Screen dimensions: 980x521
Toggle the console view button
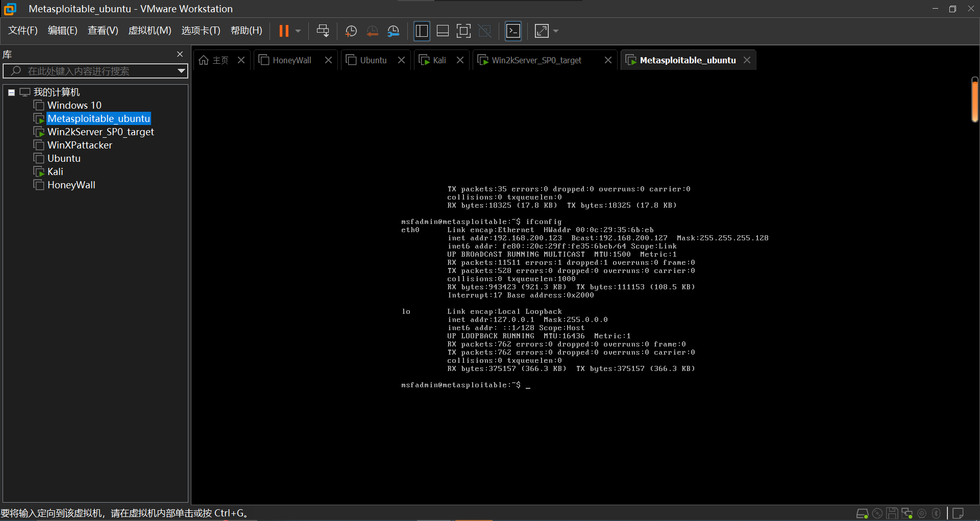point(513,31)
